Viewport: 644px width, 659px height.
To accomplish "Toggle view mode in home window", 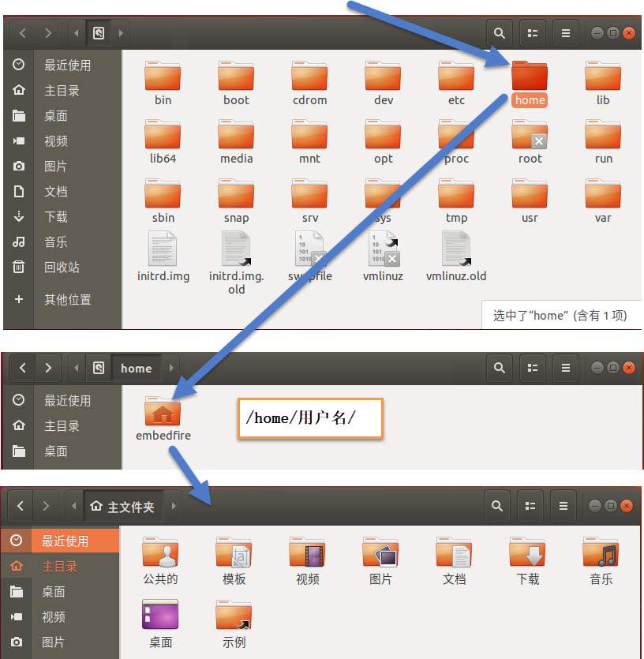I will (x=533, y=368).
